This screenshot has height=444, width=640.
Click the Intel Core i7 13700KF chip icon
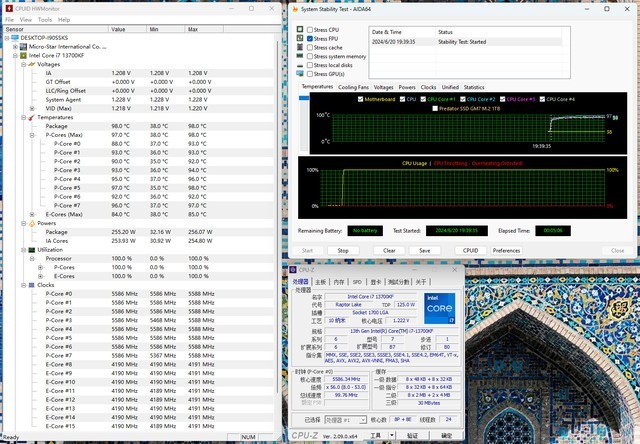pos(22,55)
